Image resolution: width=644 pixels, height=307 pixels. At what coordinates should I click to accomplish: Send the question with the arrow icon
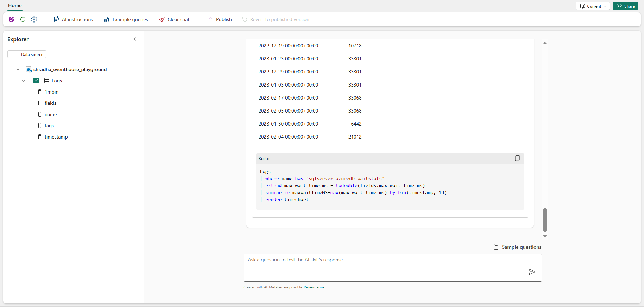point(532,272)
